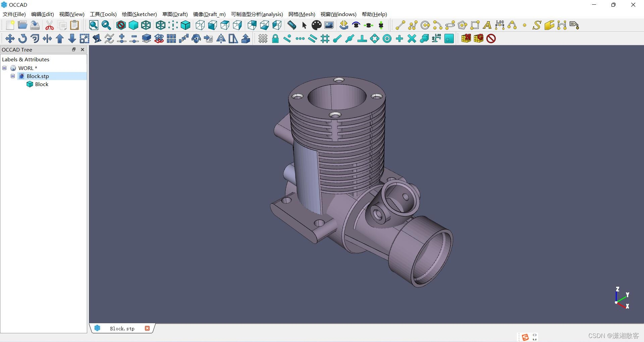Collapse the WORL tree node
Image resolution: width=644 pixels, height=342 pixels.
[4, 68]
